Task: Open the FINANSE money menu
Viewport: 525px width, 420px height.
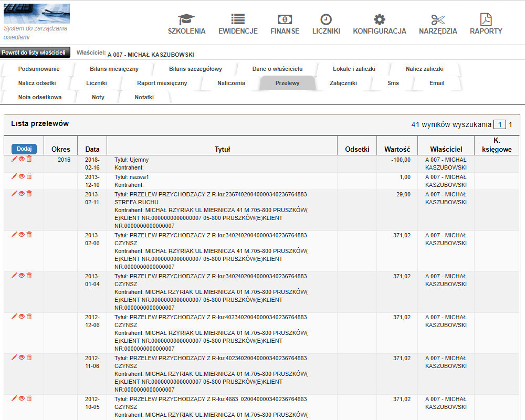Action: click(x=285, y=24)
